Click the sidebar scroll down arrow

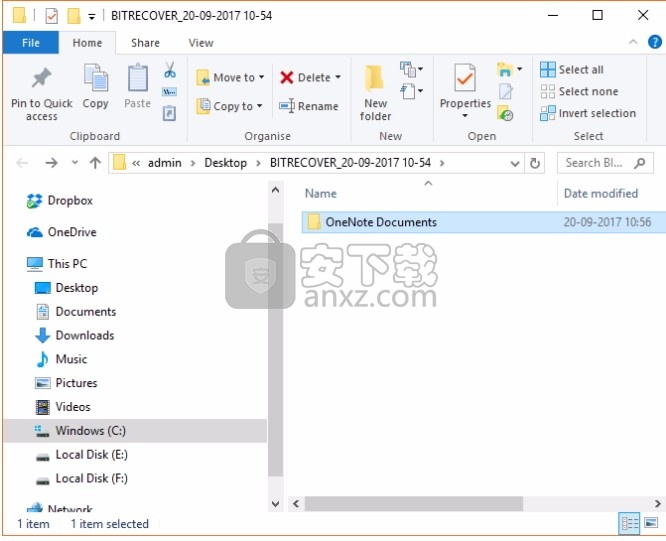click(x=275, y=504)
